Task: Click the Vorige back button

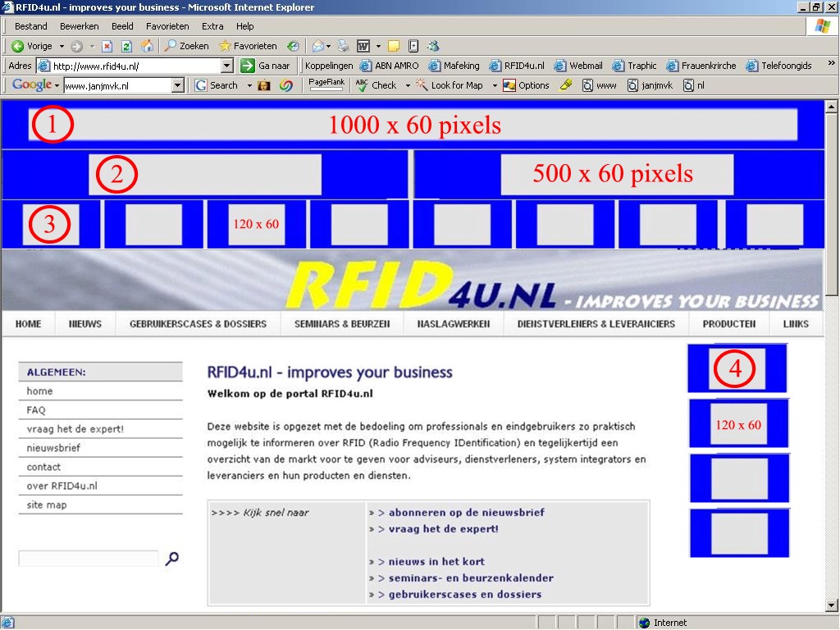Action: pyautogui.click(x=32, y=46)
